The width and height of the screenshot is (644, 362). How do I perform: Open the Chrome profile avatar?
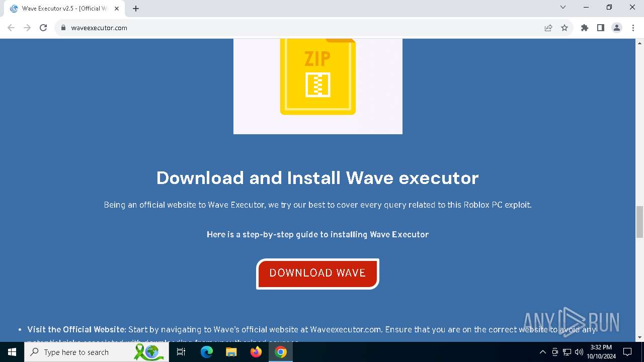click(617, 28)
